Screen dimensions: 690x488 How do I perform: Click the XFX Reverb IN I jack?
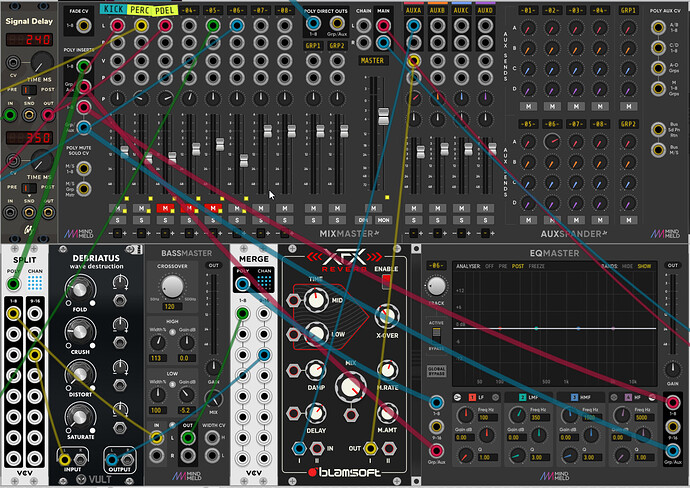tap(299, 448)
